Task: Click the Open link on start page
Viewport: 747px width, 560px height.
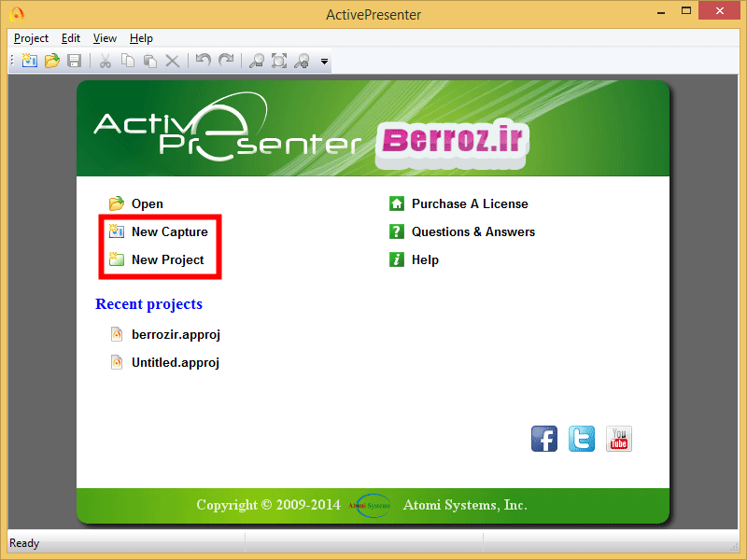Action: (x=148, y=203)
